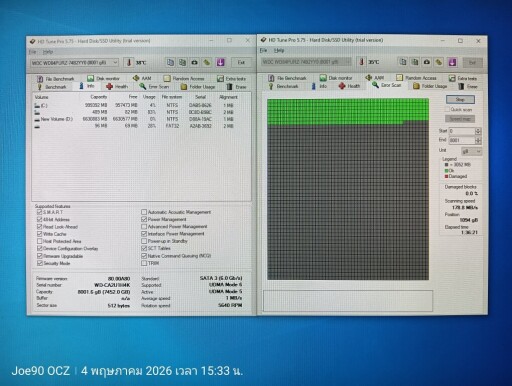Open the Unit dropdown in Error Scan

472,152
